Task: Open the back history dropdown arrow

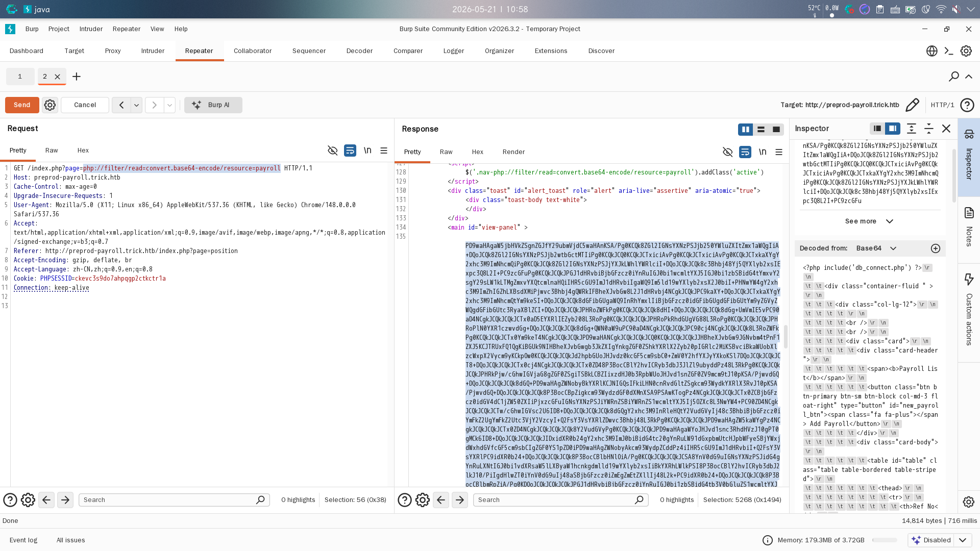Action: click(x=136, y=105)
